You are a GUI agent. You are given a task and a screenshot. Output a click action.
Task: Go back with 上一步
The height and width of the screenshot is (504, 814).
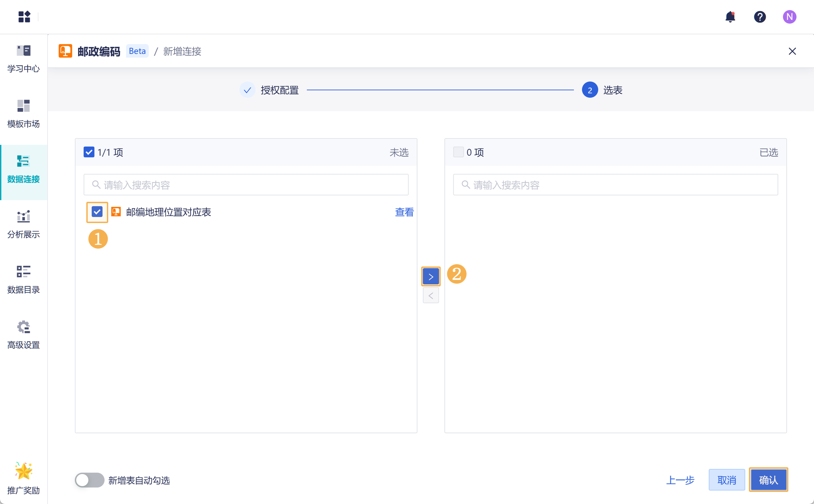coord(680,480)
